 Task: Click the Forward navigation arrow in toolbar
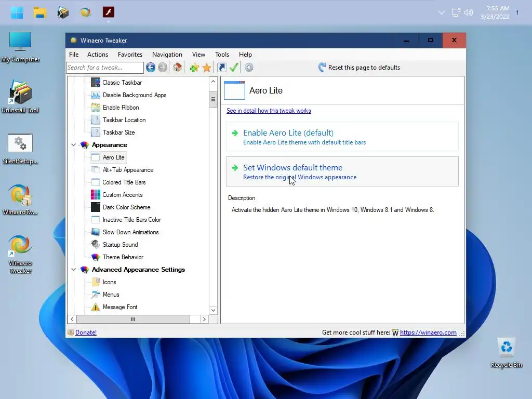pyautogui.click(x=163, y=68)
